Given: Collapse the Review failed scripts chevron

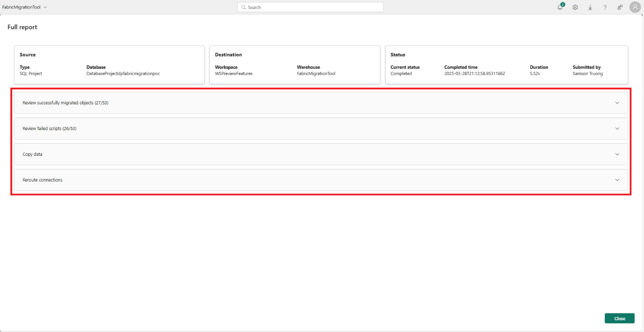Looking at the screenshot, I should [x=617, y=128].
